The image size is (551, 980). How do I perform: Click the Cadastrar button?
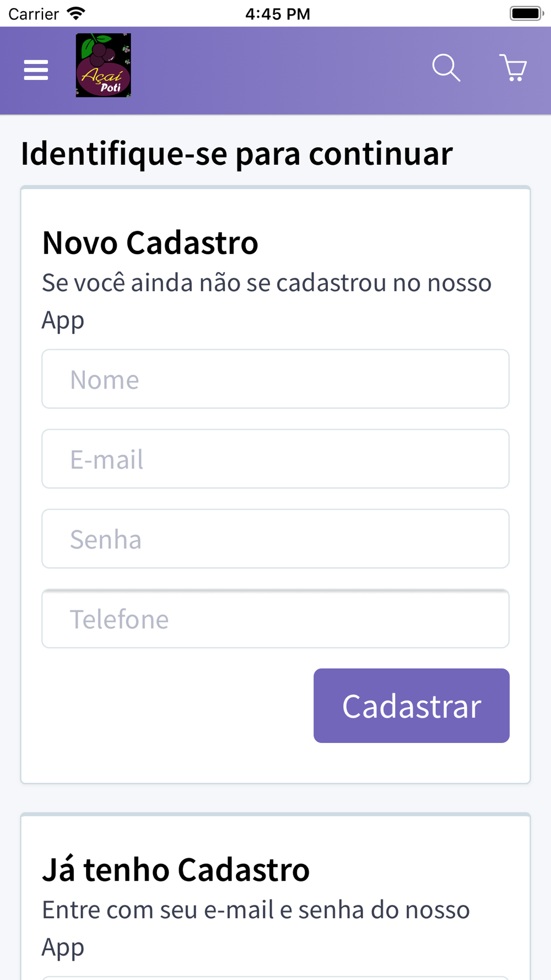412,706
